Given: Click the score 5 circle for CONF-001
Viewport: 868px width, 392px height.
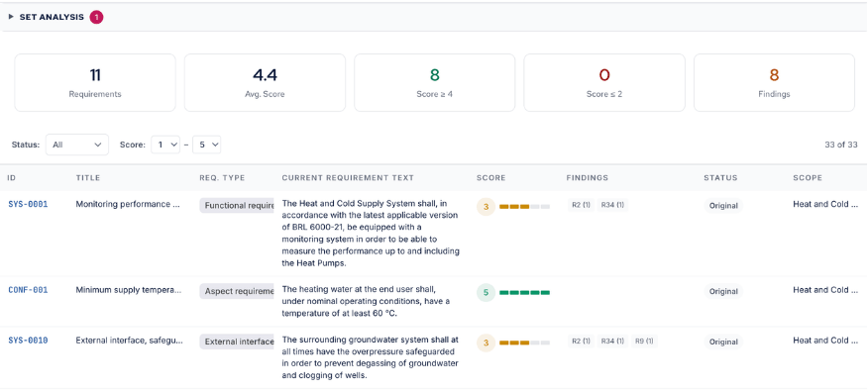Looking at the screenshot, I should pos(487,292).
